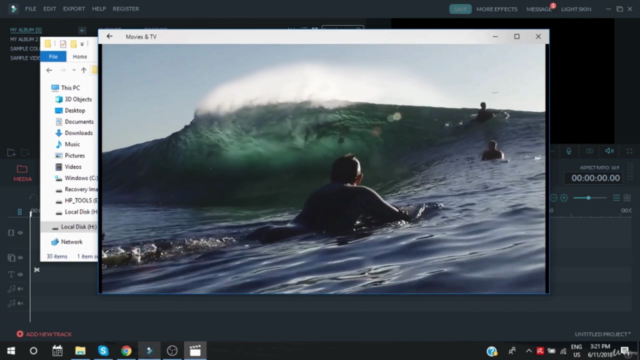This screenshot has height=360, width=640.
Task: Click the fullscreen preview icon
Action: [629, 151]
